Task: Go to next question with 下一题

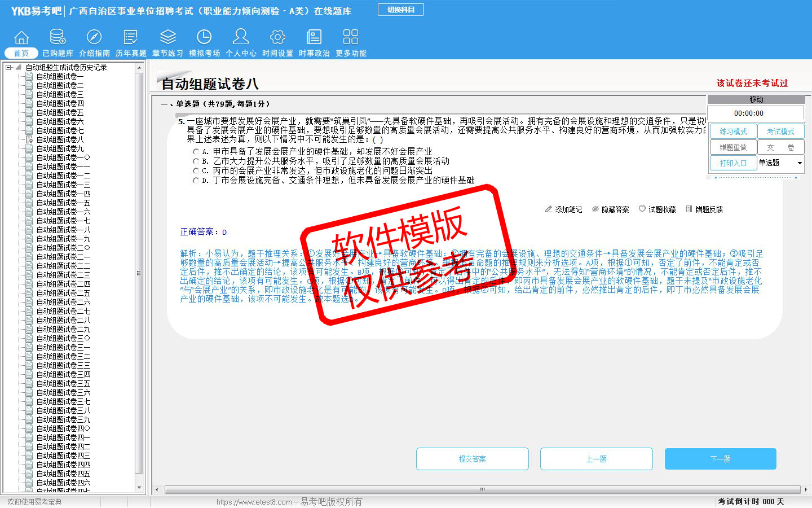Action: pyautogui.click(x=720, y=459)
